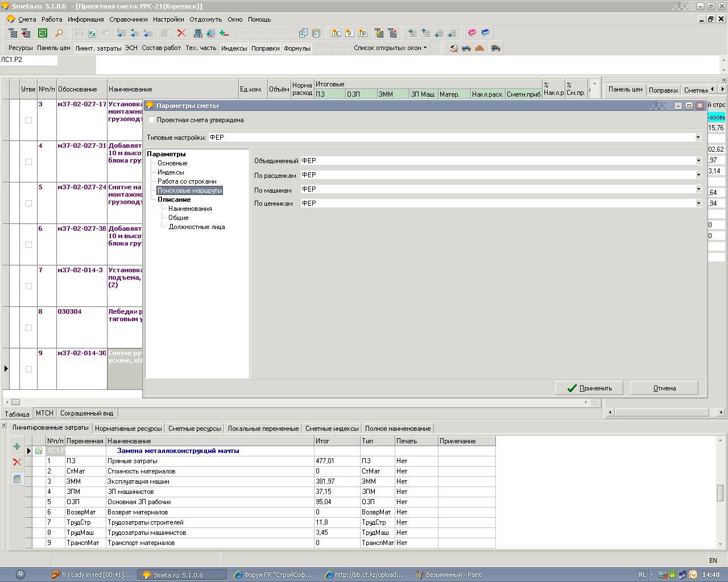
Task: Click the 'Применить' button
Action: point(589,388)
